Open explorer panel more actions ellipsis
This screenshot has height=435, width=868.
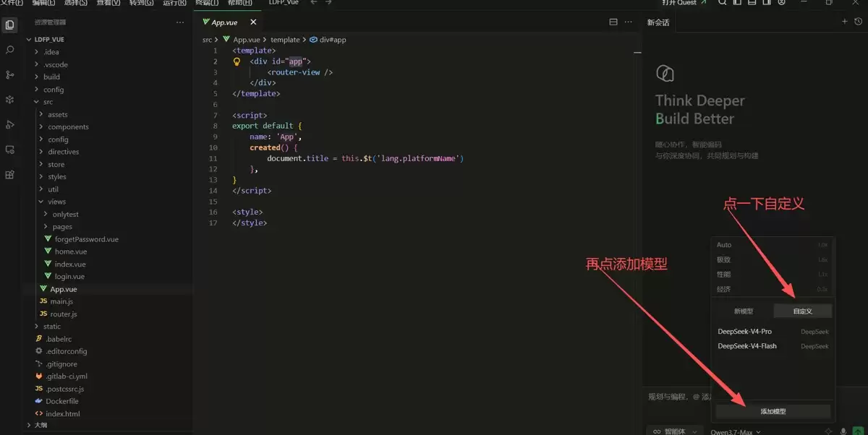pos(180,22)
